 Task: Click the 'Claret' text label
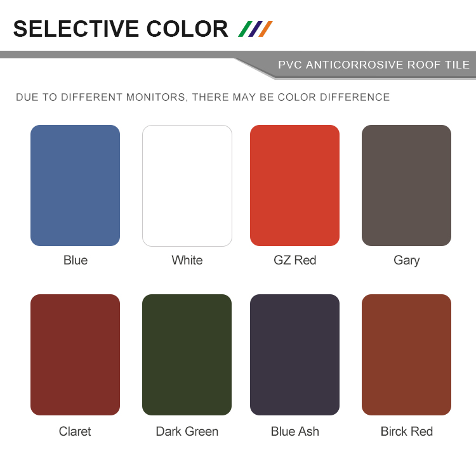click(75, 431)
